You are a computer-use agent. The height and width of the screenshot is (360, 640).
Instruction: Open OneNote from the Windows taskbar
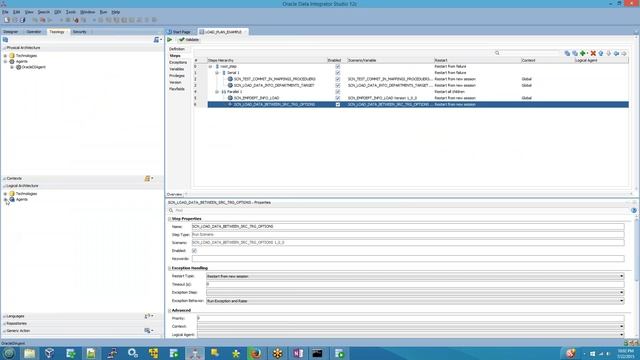[x=298, y=353]
